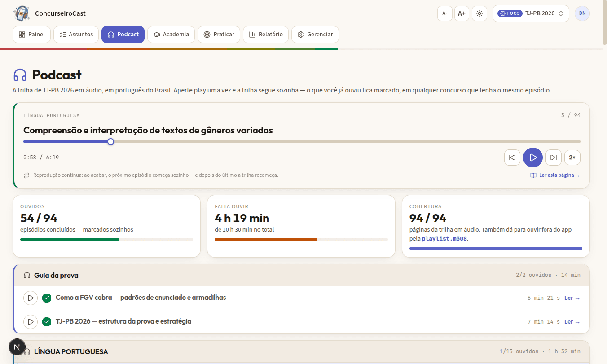
Task: Expand the 'LÍNGUA PORTUGUESA' section header
Action: tap(302, 351)
